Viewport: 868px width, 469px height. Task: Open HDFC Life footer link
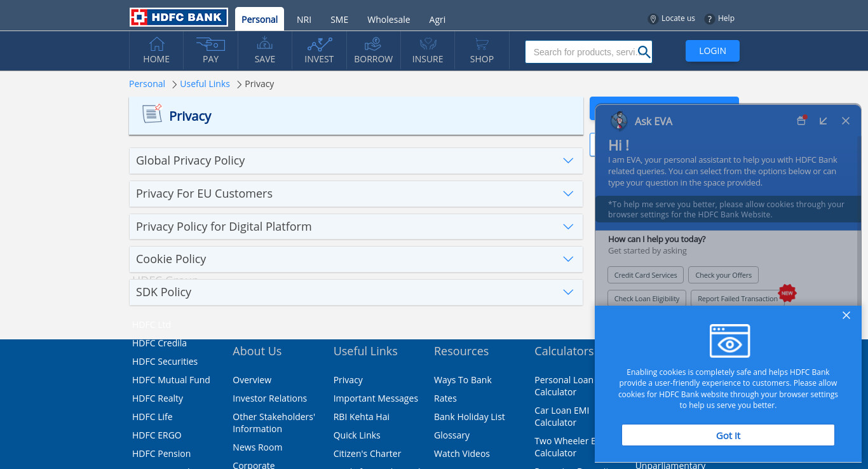click(x=153, y=417)
